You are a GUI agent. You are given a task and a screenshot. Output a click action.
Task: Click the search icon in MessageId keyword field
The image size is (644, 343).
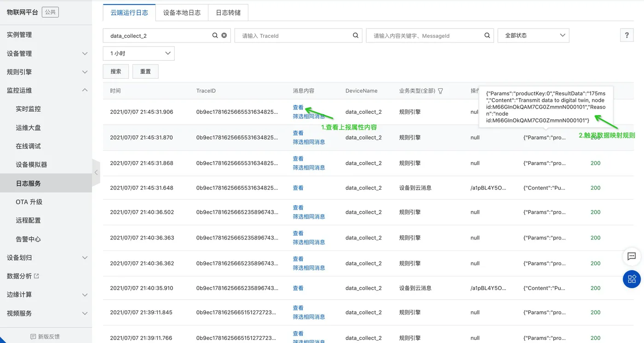pyautogui.click(x=487, y=35)
